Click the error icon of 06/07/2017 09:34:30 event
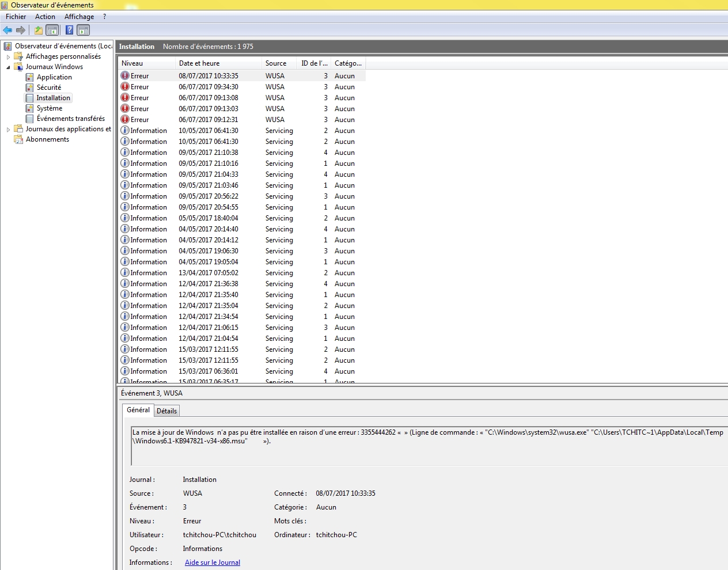The height and width of the screenshot is (570, 728). tap(125, 86)
